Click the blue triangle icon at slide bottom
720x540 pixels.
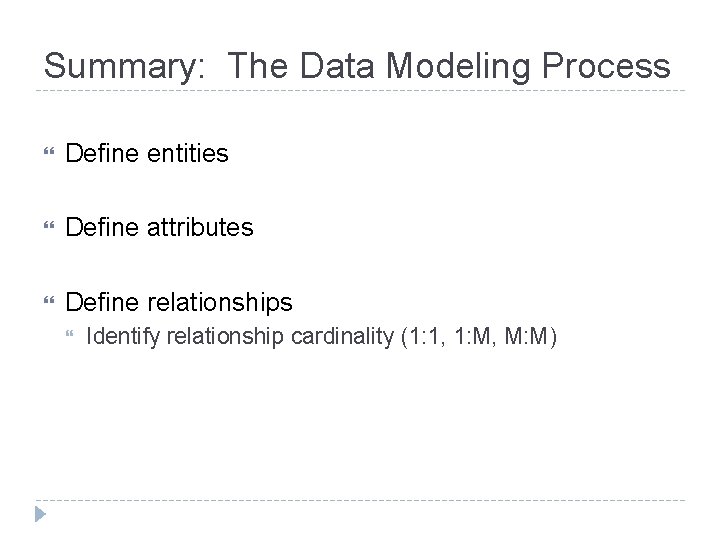point(40,516)
